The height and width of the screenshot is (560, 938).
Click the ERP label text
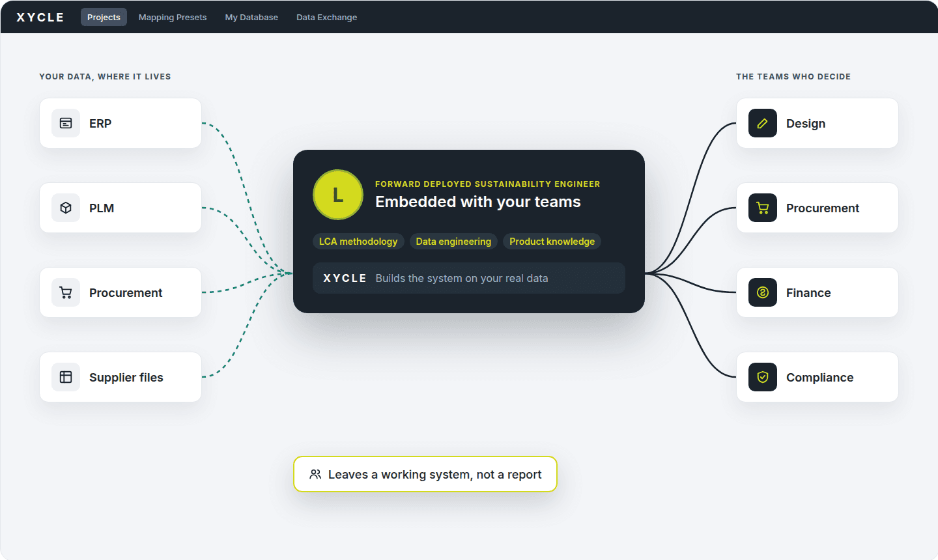[100, 124]
